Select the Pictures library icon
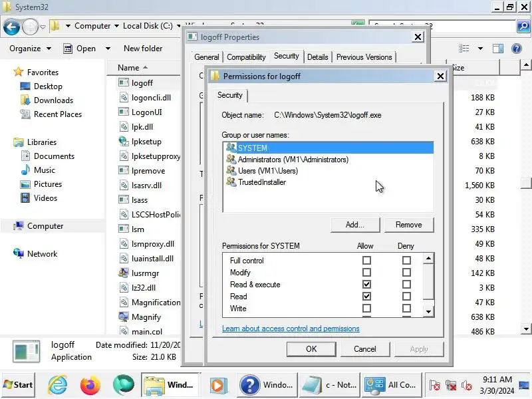 point(25,184)
